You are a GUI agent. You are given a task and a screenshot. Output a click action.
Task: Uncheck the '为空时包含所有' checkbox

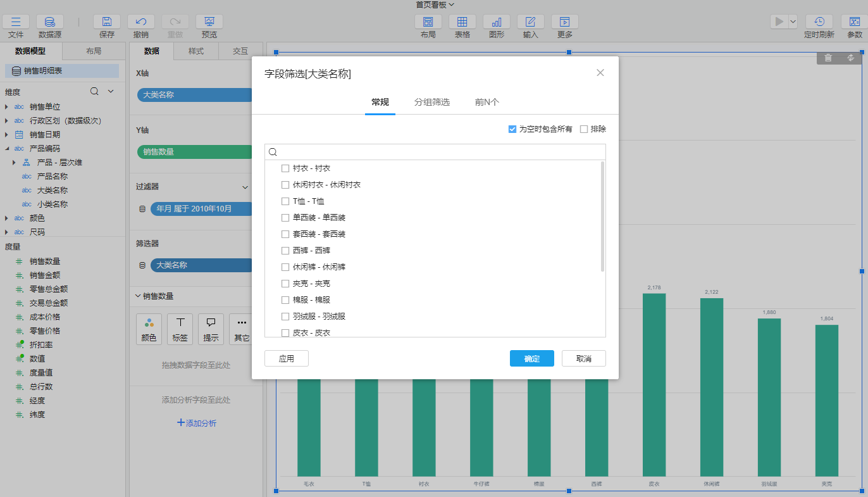coord(512,129)
